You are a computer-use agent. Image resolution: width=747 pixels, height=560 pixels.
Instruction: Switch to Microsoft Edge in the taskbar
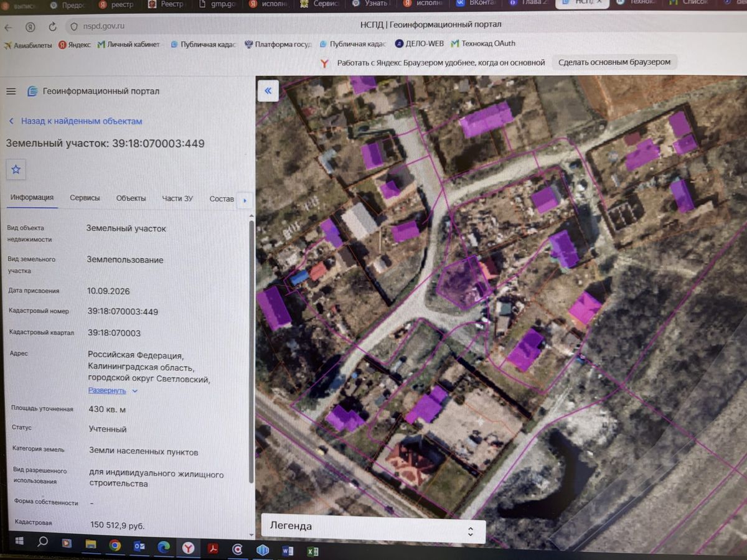(x=163, y=547)
